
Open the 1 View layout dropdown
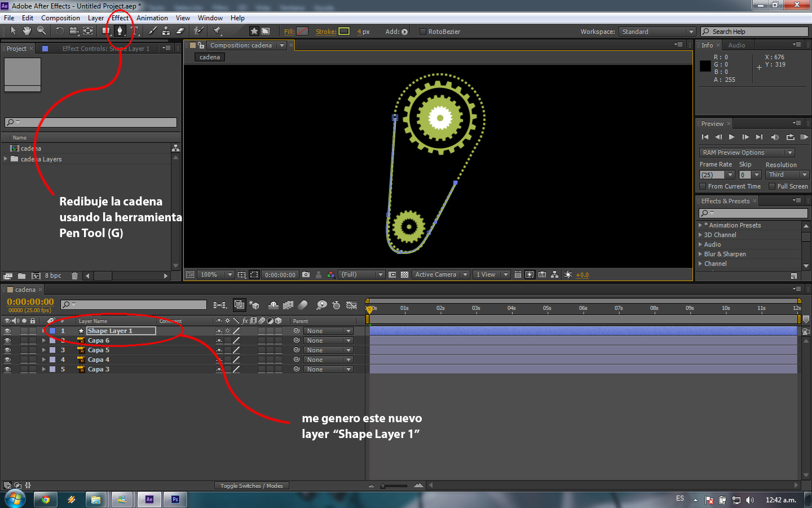tap(491, 275)
